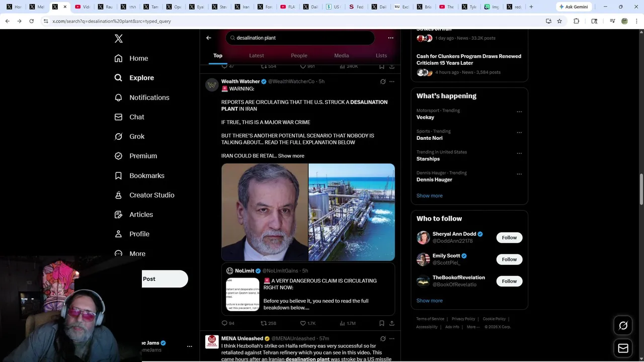Open Cash for Clunkers news story

coord(469,59)
